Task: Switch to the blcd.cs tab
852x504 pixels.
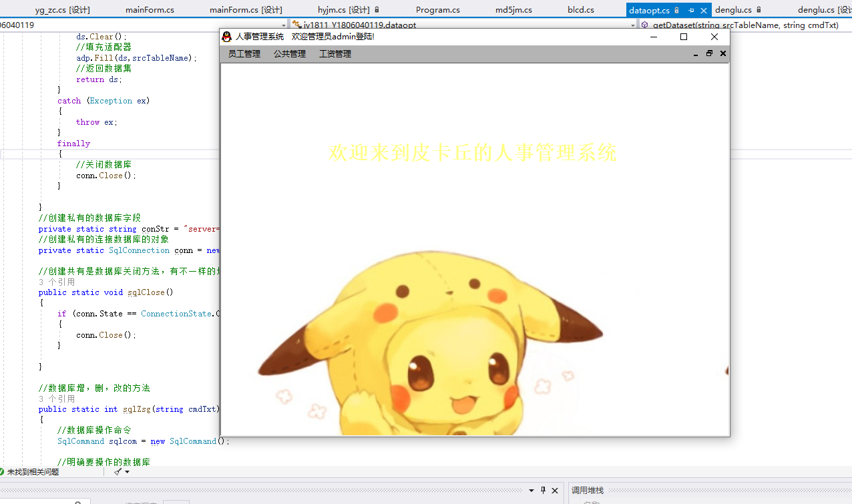Action: 581,10
